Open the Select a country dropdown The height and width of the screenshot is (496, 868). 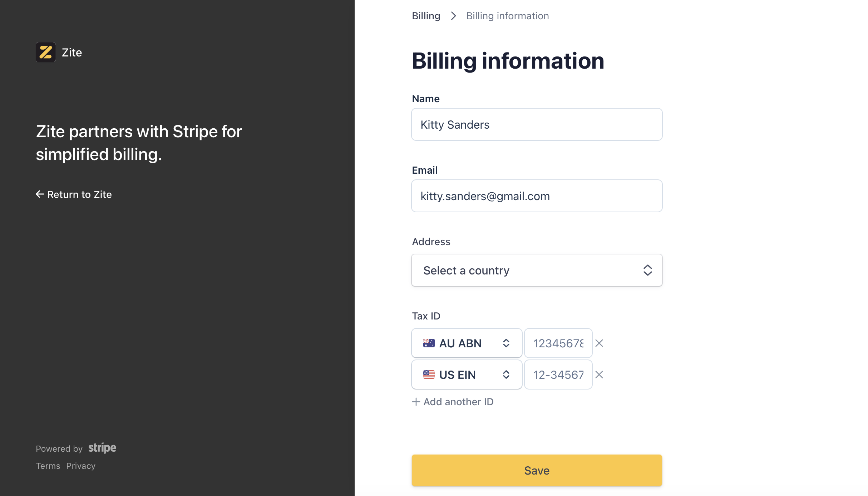coord(537,270)
